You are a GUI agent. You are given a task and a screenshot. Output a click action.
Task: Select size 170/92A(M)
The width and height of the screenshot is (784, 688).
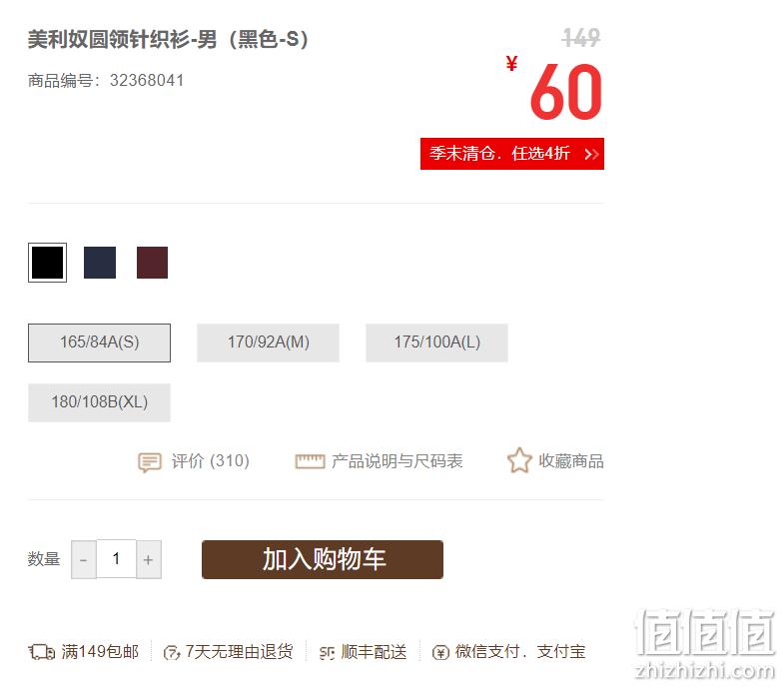click(x=268, y=343)
